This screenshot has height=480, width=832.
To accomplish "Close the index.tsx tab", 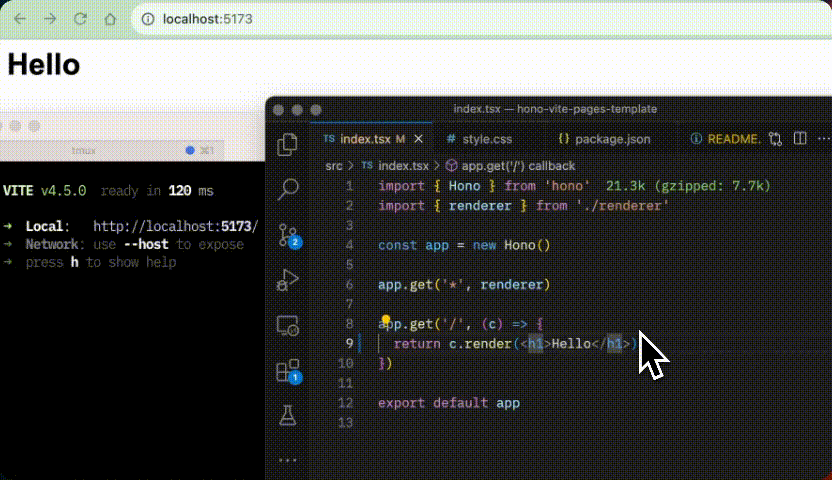I will tap(419, 139).
